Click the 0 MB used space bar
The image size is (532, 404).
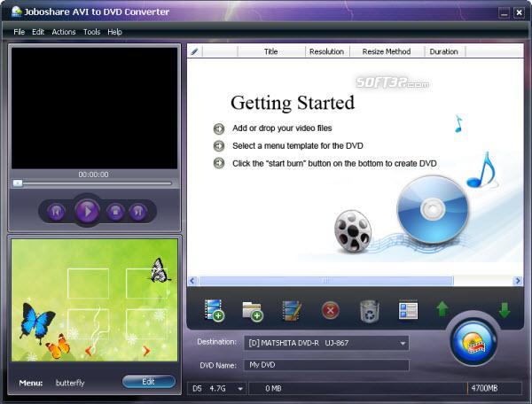click(x=358, y=388)
